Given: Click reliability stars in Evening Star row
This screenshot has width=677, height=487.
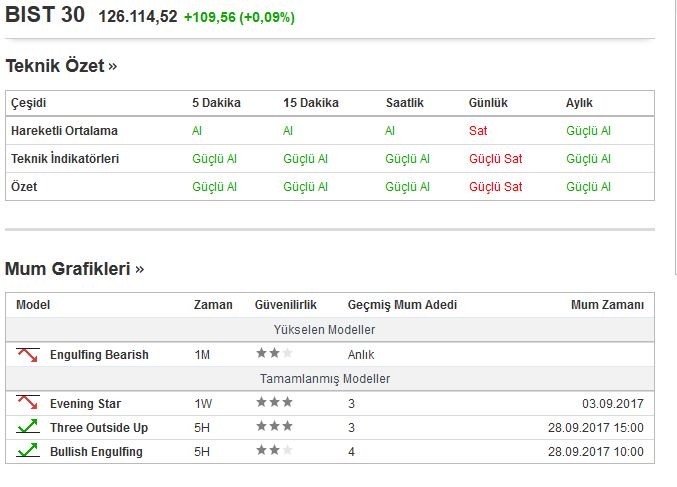Looking at the screenshot, I should [x=274, y=403].
